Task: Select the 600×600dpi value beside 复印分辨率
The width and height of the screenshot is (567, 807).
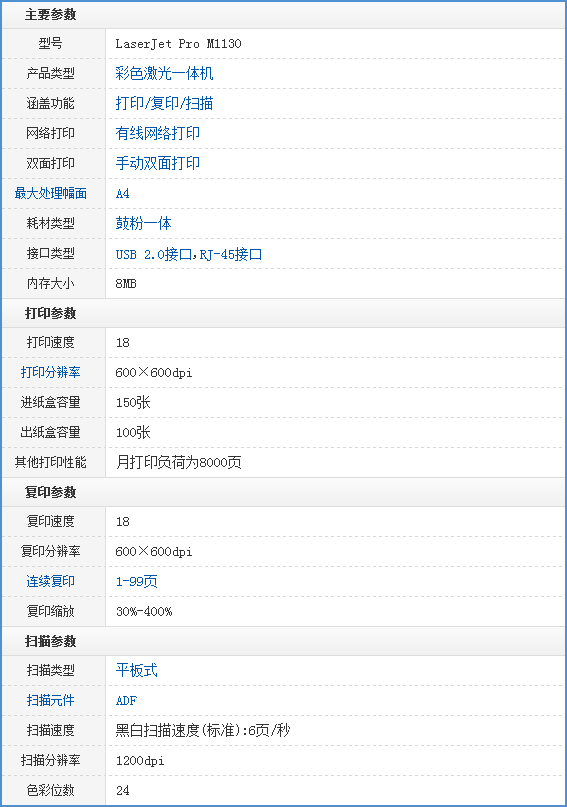Action: coord(154,552)
